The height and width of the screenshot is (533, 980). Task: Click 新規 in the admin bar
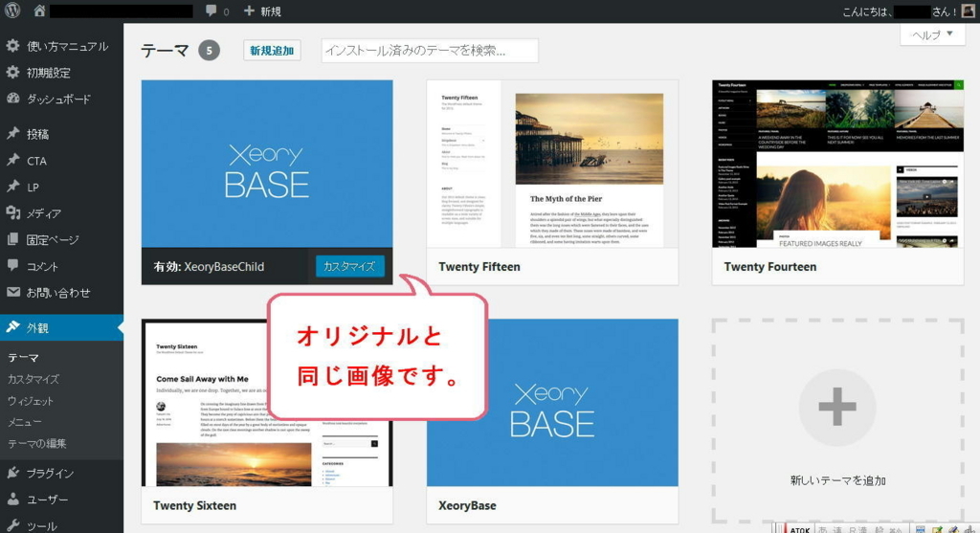click(x=271, y=11)
